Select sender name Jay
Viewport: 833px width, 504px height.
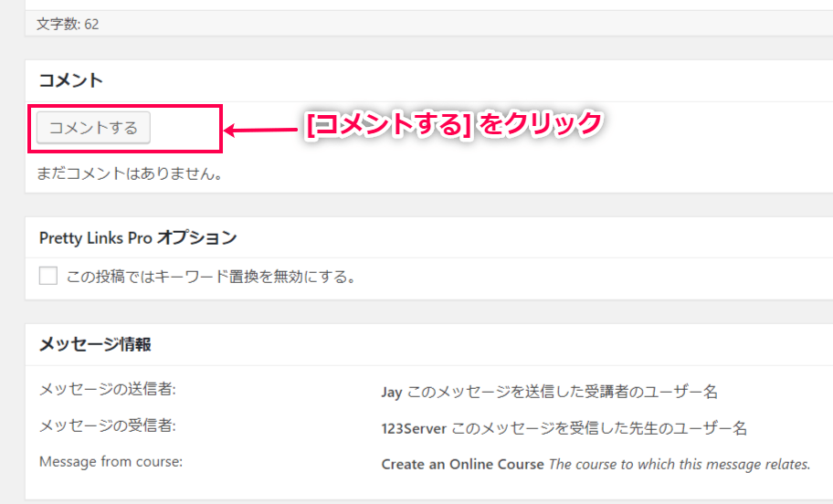392,392
